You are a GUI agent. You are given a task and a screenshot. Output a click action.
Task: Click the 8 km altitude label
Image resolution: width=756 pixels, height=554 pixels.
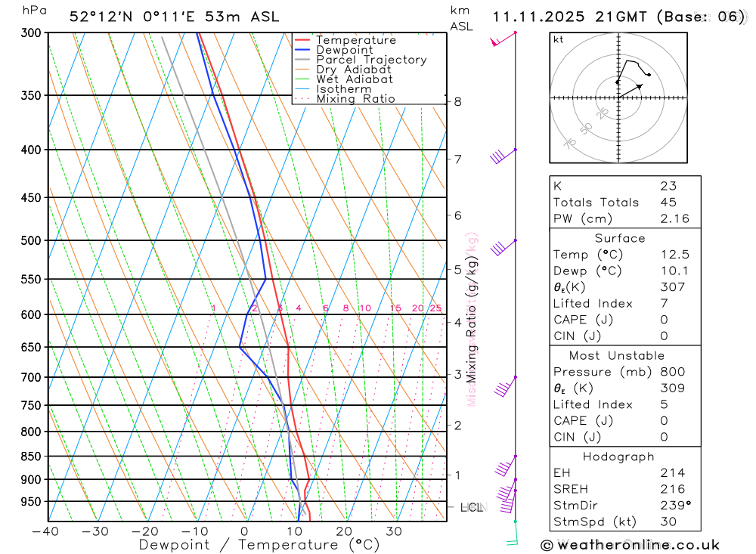(x=457, y=102)
